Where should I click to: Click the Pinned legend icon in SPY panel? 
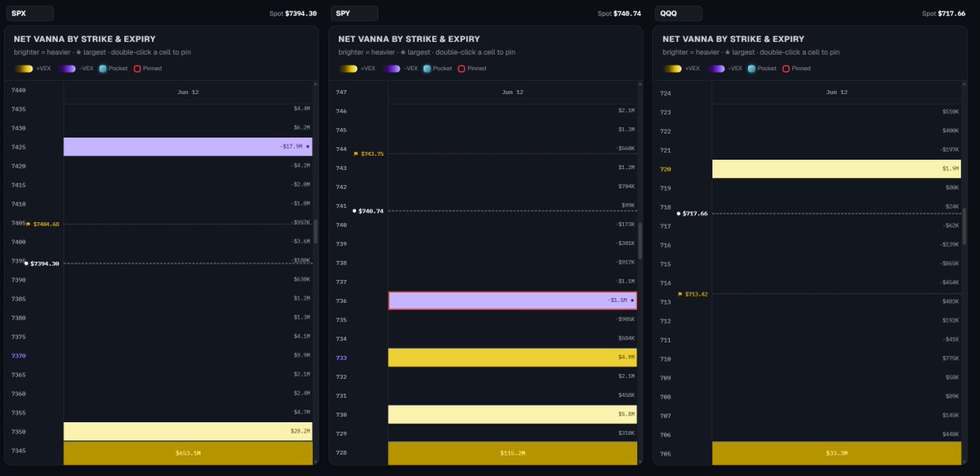coord(461,69)
